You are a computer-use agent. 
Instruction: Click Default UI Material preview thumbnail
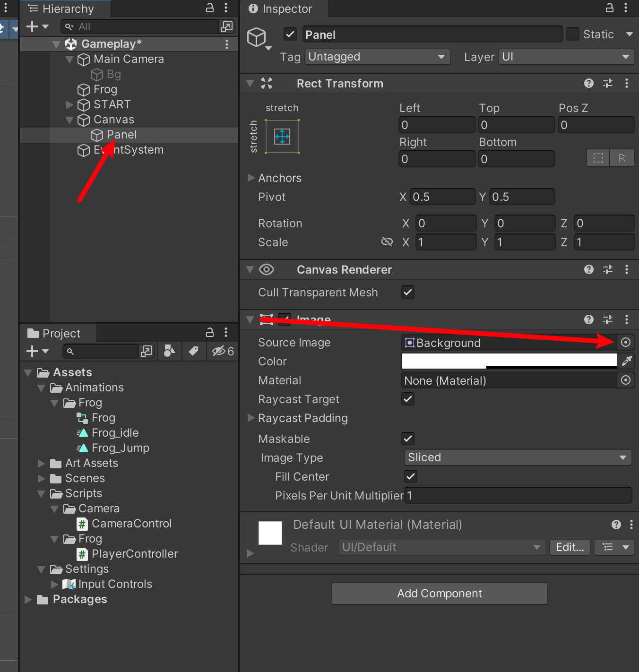pos(270,533)
